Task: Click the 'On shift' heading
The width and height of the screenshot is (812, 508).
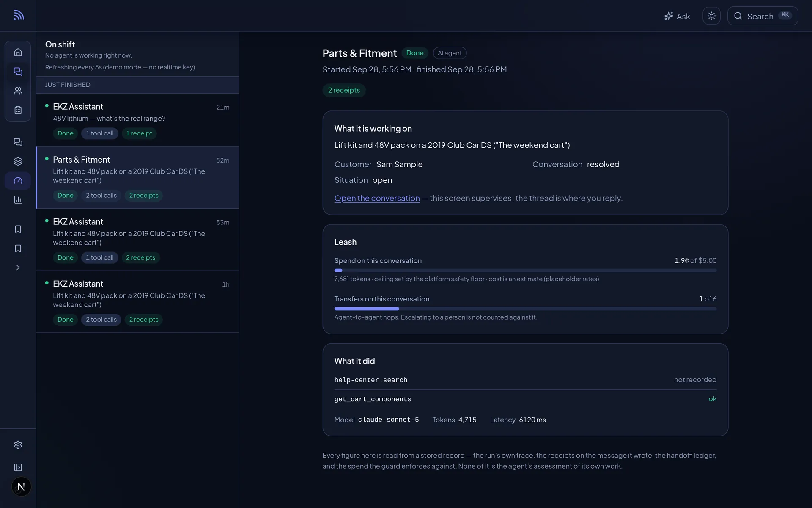Action: click(x=60, y=44)
